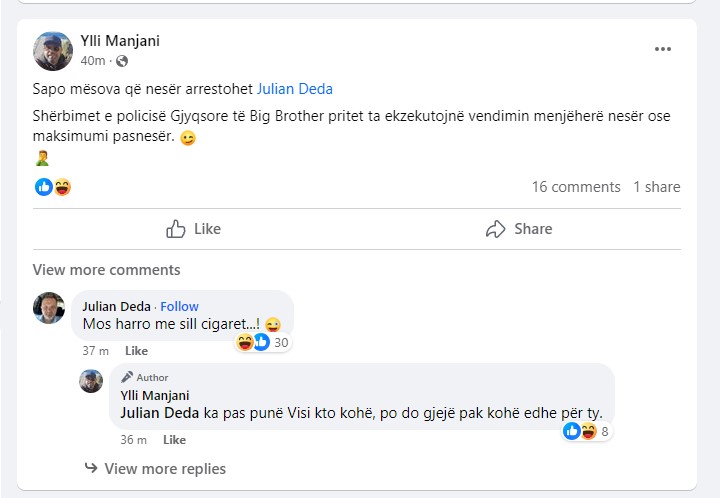The width and height of the screenshot is (720, 498).
Task: View the 1 share details
Action: click(656, 187)
